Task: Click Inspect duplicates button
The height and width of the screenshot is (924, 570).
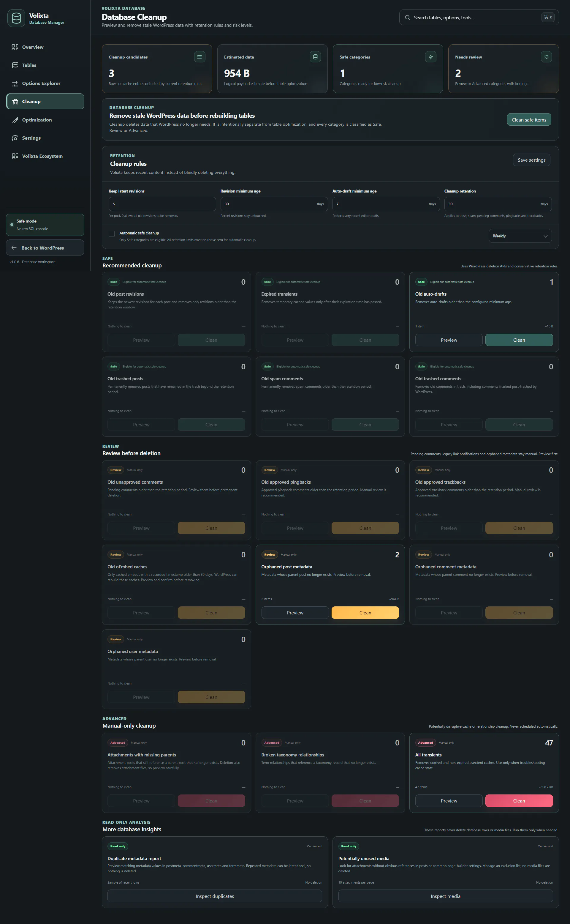Action: click(215, 896)
